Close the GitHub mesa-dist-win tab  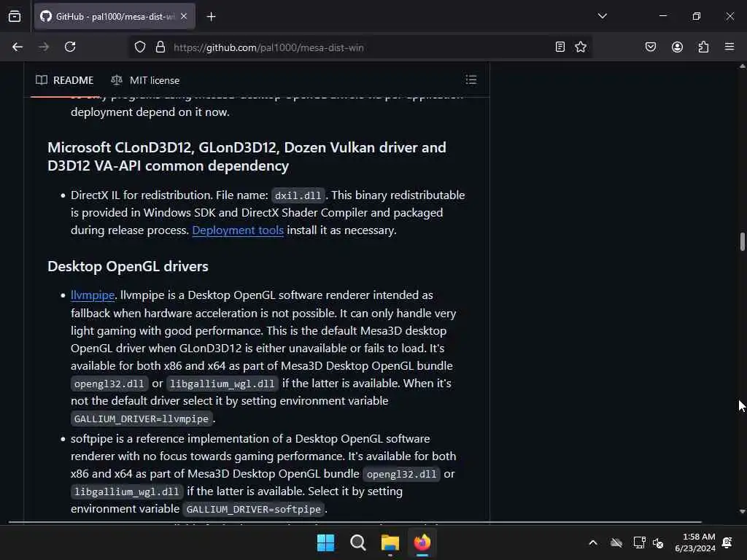click(184, 16)
